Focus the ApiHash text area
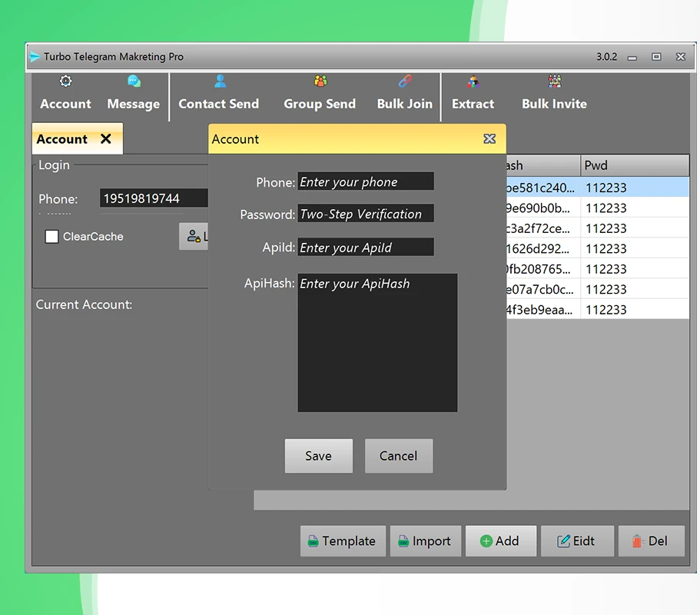The height and width of the screenshot is (615, 700). coord(377,343)
